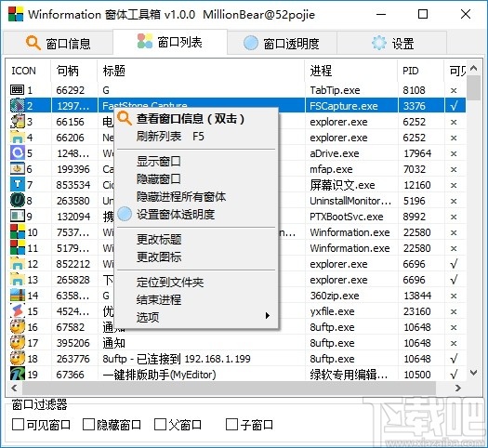488x448 pixels.
Task: Click the process name mfap.exe
Action: (331, 169)
